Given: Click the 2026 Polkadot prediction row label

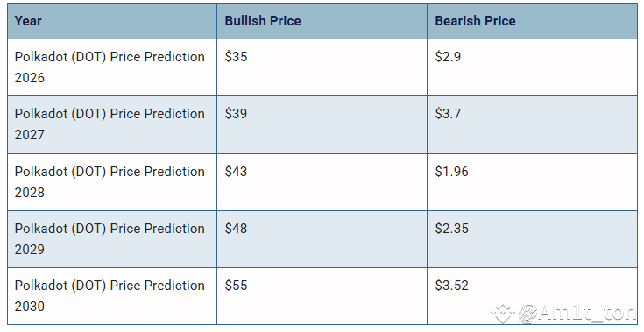Looking at the screenshot, I should [110, 67].
